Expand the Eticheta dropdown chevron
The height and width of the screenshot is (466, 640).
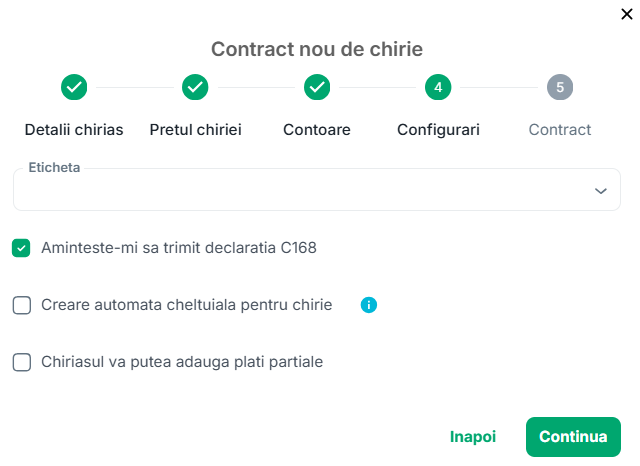point(600,191)
